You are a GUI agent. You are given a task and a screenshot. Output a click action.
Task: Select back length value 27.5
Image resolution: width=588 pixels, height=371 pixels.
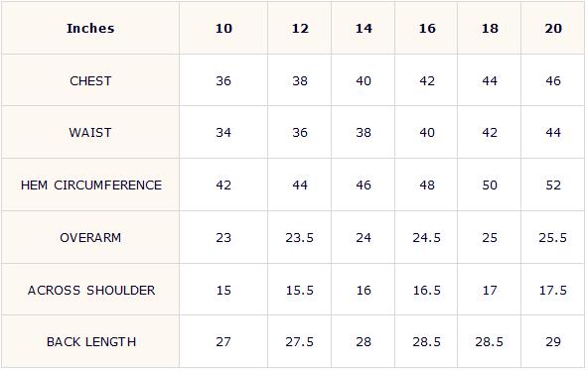(300, 342)
